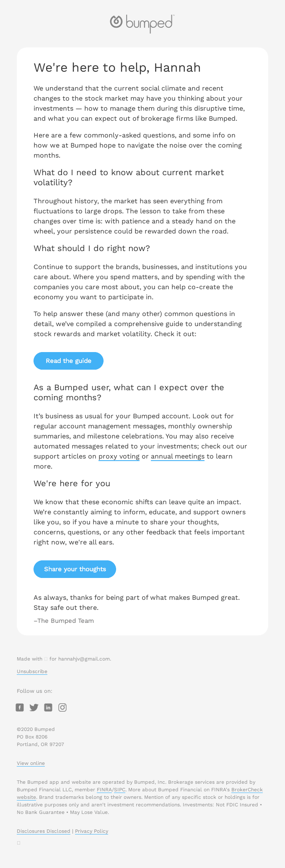Click the small placeholder image below Disclosures

pos(18,843)
